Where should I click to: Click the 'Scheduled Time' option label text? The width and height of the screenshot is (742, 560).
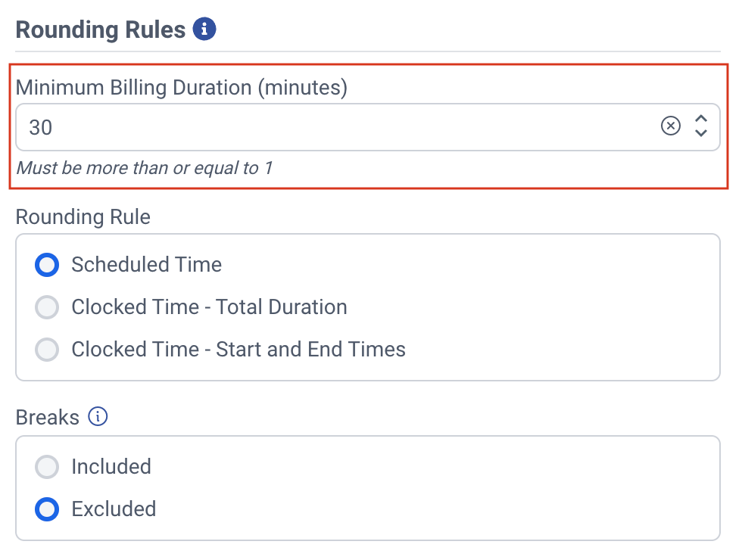[146, 265]
